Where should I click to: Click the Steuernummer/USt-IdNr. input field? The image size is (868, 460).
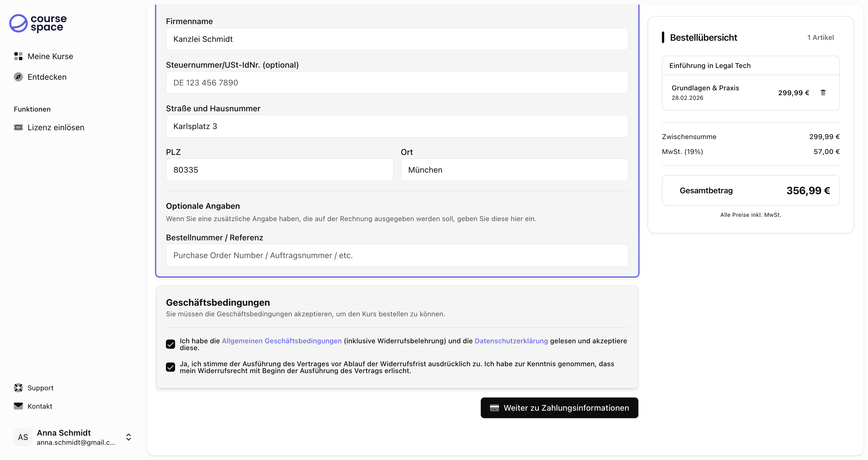(x=397, y=83)
